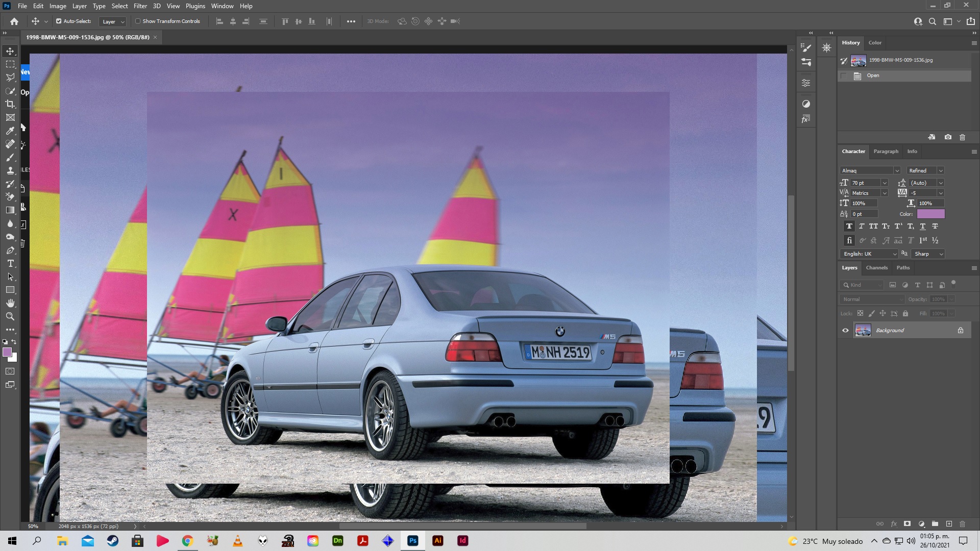The image size is (980, 551).
Task: Open Photoshop icon in Windows taskbar
Action: coord(412,541)
